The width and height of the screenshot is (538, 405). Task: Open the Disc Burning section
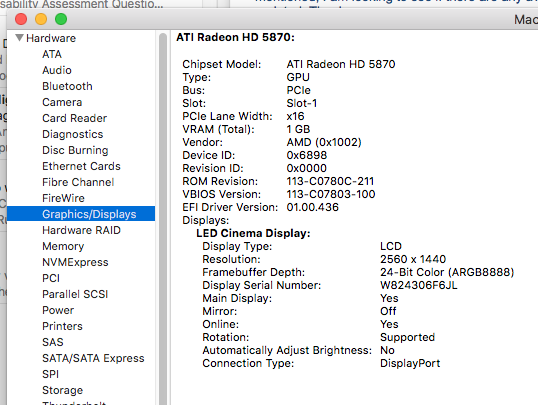tap(75, 150)
